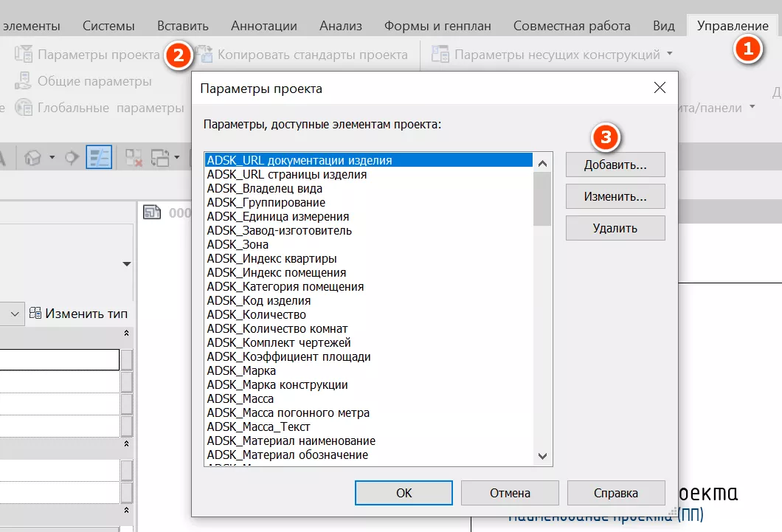The width and height of the screenshot is (782, 532).
Task: Click the parameter list scrollbar down arrow
Action: pyautogui.click(x=543, y=457)
